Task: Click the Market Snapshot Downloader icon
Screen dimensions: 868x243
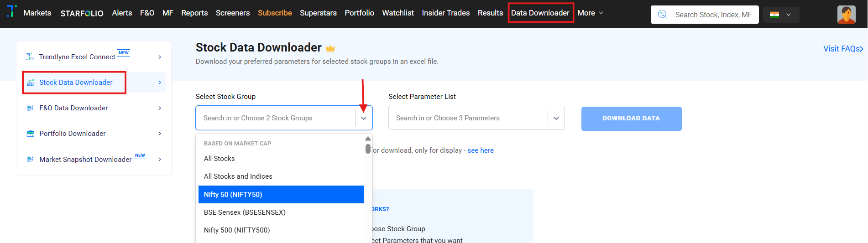Action: pyautogui.click(x=31, y=159)
